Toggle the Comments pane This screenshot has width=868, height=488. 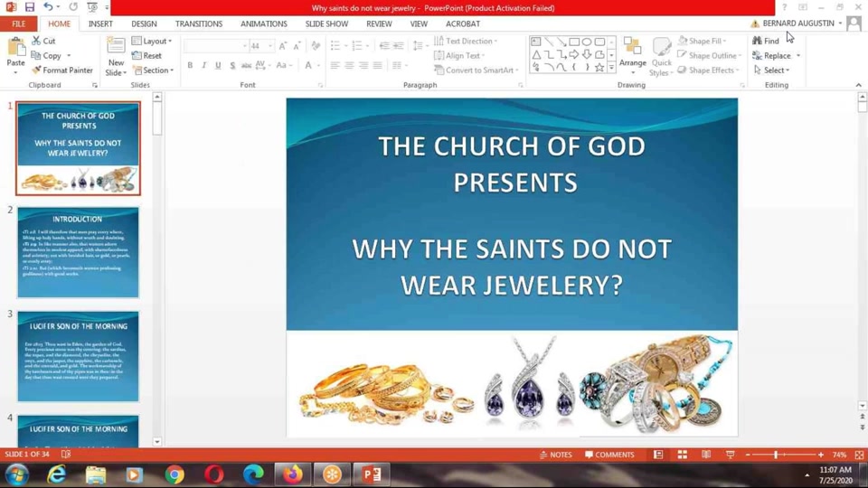tap(609, 455)
